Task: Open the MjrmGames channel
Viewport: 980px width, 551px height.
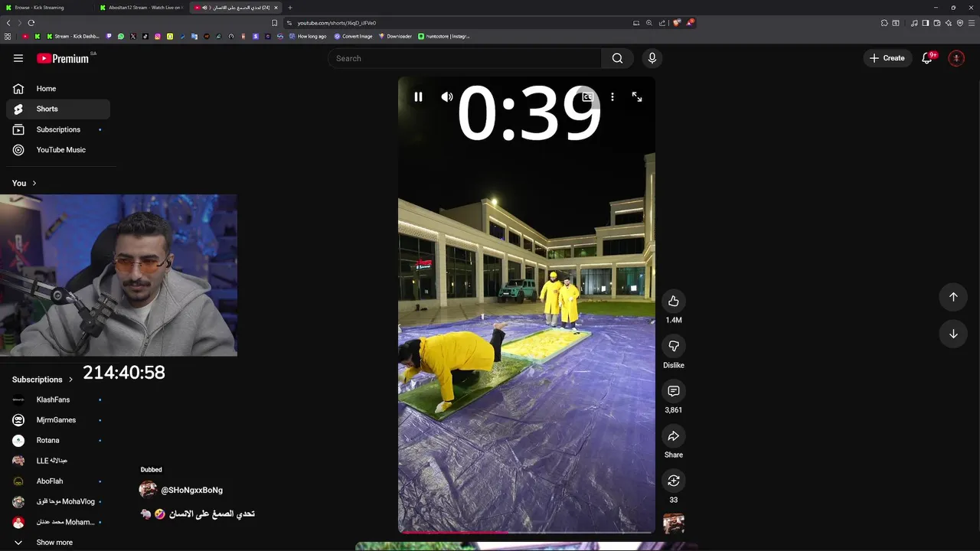Action: [x=58, y=420]
